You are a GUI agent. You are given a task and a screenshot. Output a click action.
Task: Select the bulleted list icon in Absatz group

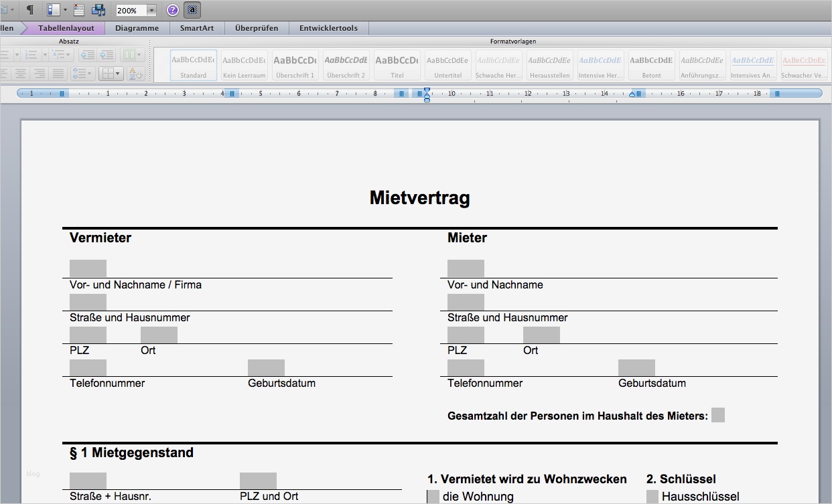point(5,54)
